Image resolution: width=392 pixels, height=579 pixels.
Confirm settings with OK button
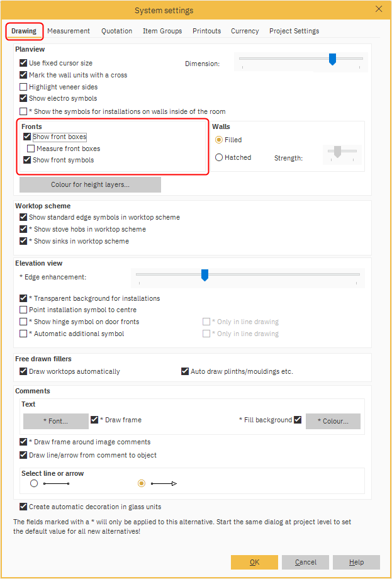254,562
